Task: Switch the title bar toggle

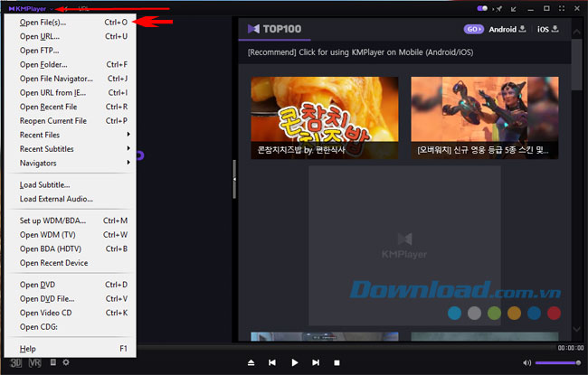Action: coord(482,8)
